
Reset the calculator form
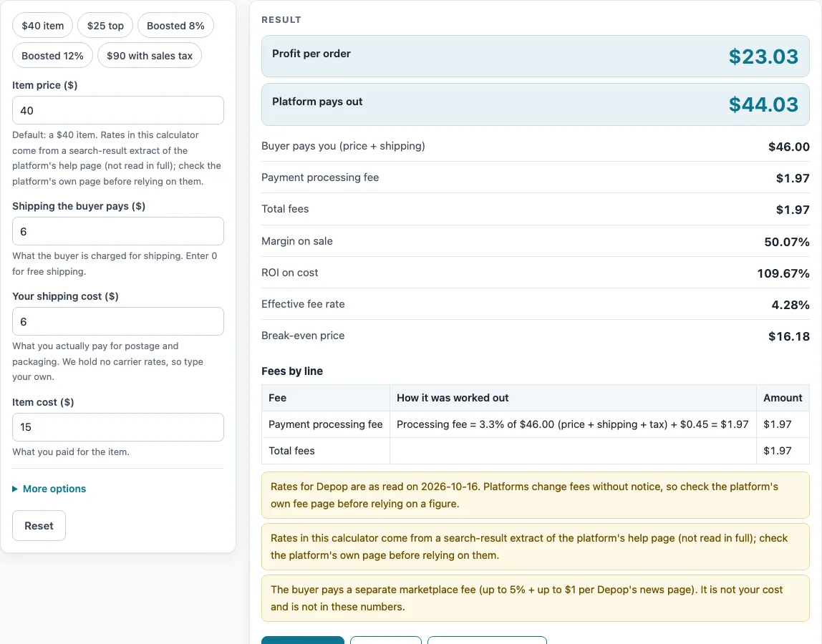tap(39, 525)
